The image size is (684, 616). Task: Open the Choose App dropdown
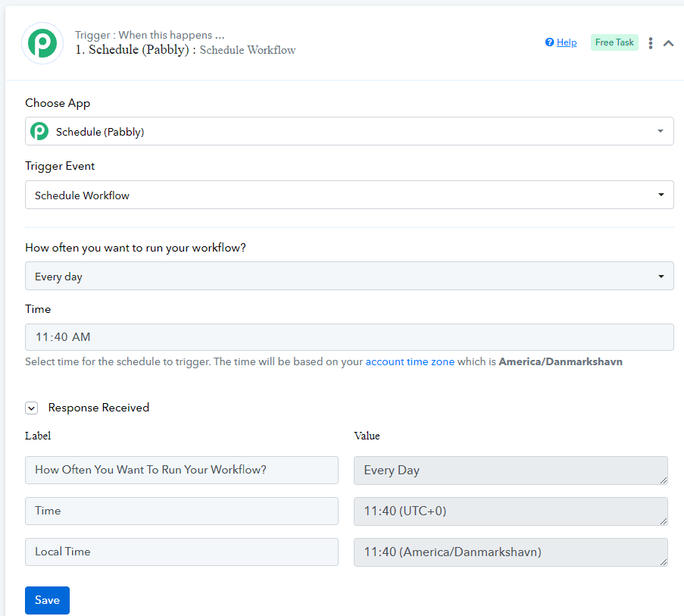tap(349, 131)
